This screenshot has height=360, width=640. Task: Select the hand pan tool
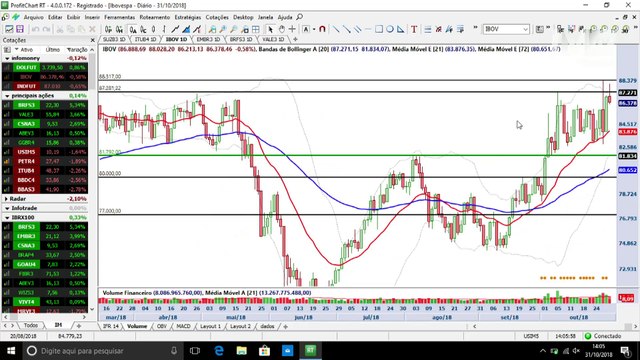[281, 29]
